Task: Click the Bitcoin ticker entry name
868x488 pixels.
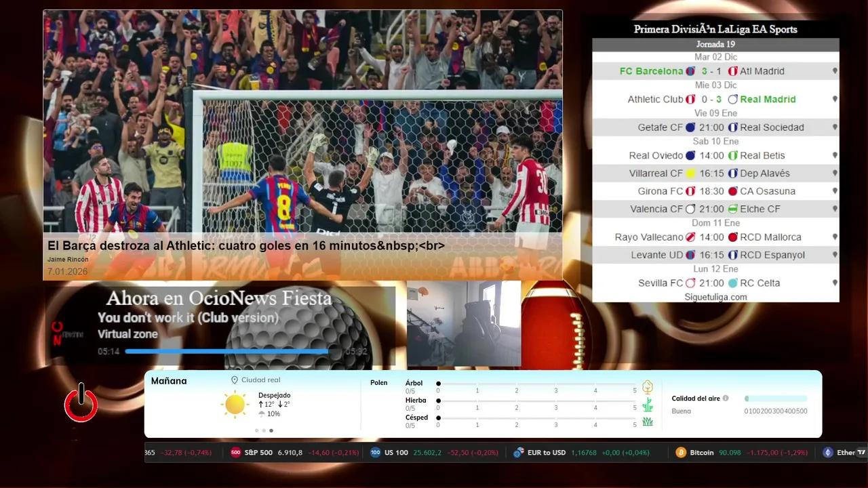Action: [702, 453]
